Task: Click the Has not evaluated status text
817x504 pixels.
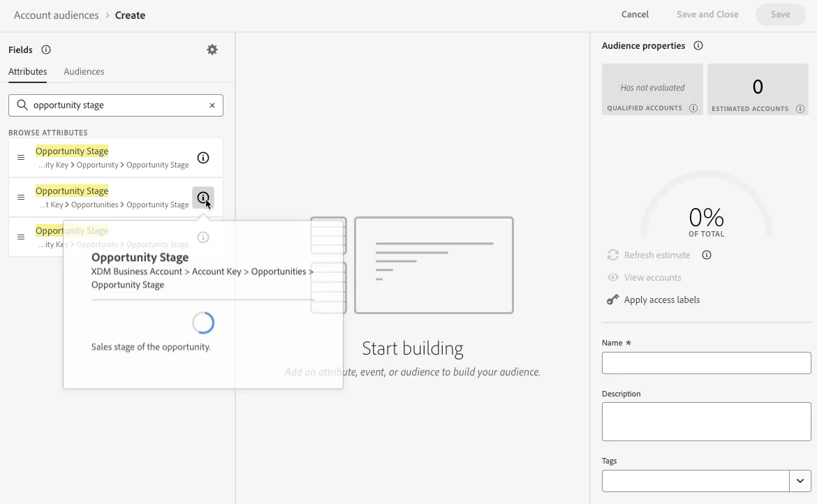Action: pyautogui.click(x=652, y=87)
